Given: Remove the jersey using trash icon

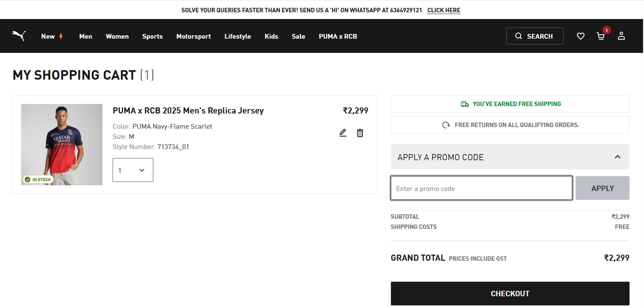Looking at the screenshot, I should [360, 133].
